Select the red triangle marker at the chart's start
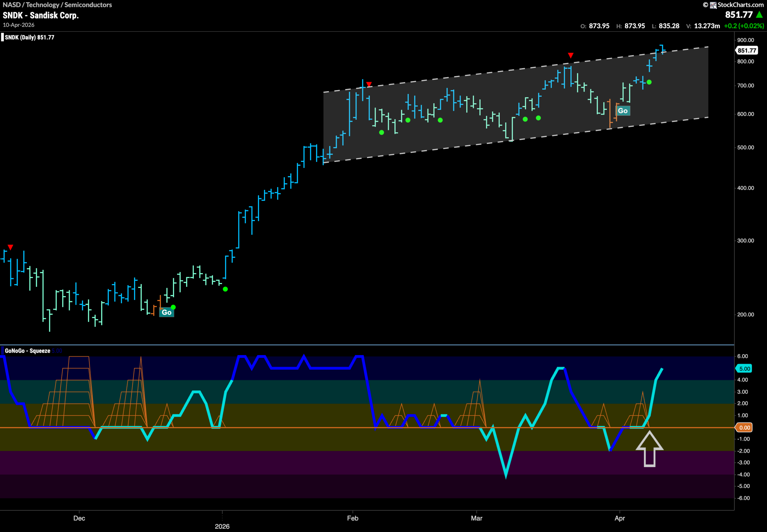The image size is (767, 532). tap(10, 247)
